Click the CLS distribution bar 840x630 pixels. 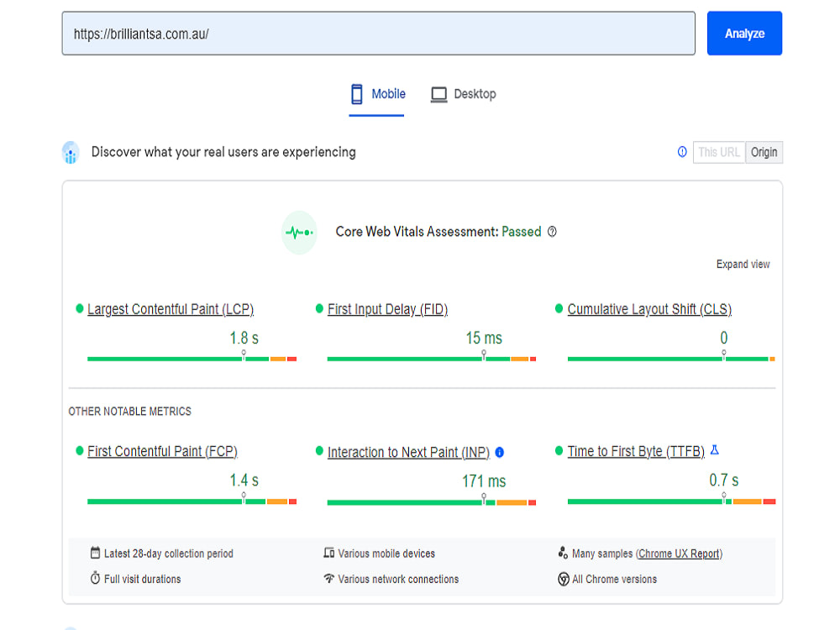[671, 359]
